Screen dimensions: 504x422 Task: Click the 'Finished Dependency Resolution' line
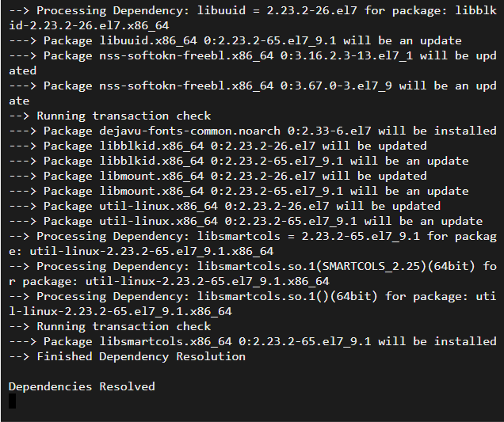point(127,356)
